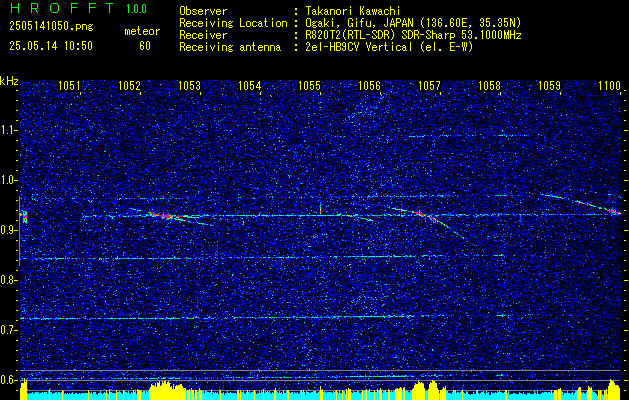Click the version number 1.0.0
The image size is (629, 400).
pos(136,8)
